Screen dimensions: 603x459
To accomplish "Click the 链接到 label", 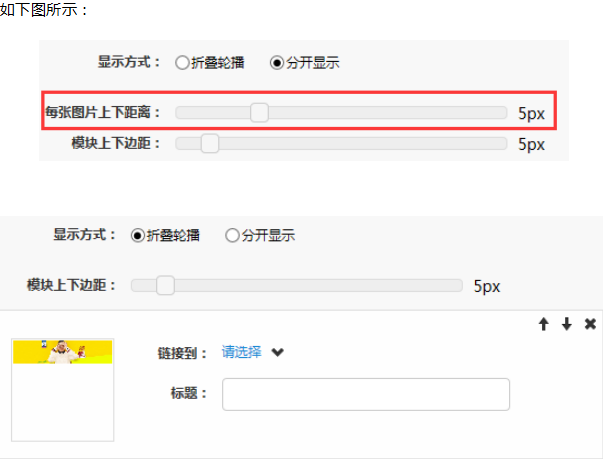I will (182, 353).
